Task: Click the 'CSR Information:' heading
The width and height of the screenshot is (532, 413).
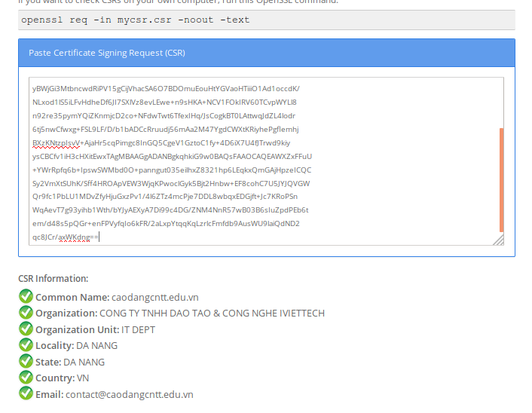Action: pyautogui.click(x=54, y=279)
